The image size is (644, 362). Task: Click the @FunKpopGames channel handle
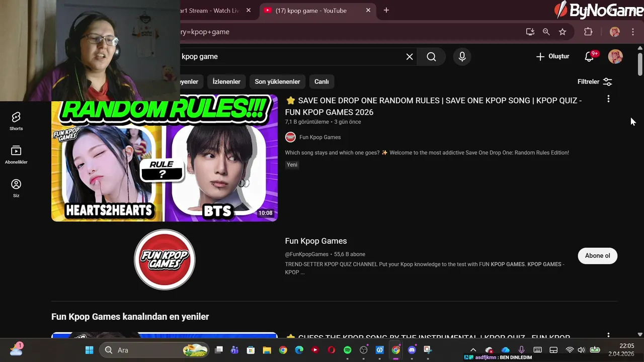(x=307, y=254)
